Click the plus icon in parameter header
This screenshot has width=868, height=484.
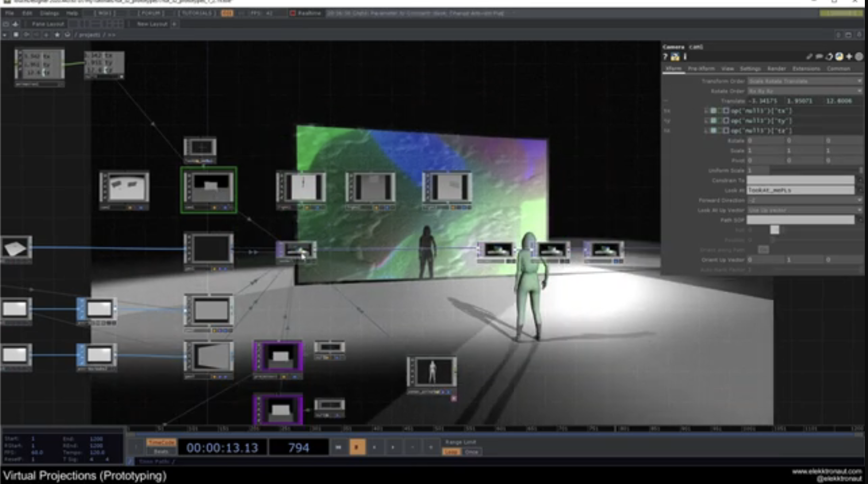point(849,56)
